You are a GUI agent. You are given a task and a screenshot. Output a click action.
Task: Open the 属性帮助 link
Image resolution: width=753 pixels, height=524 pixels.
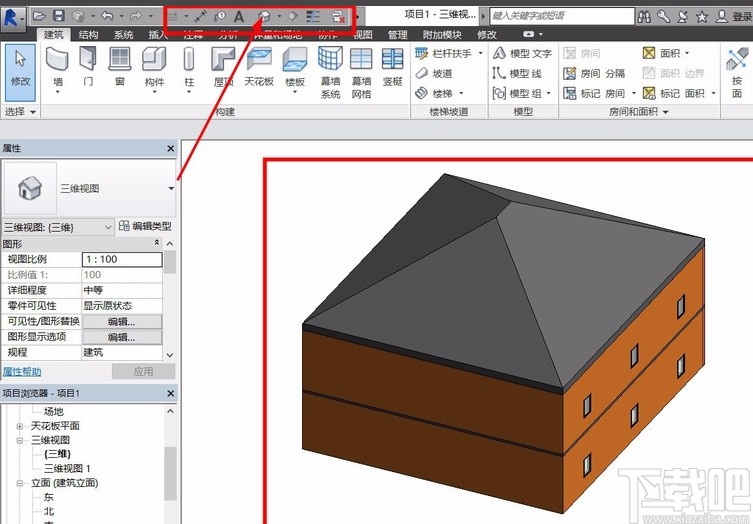point(21,371)
